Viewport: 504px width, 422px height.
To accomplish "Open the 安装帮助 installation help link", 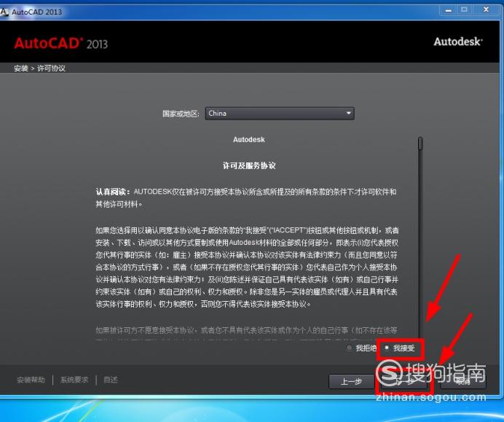I will tap(31, 380).
